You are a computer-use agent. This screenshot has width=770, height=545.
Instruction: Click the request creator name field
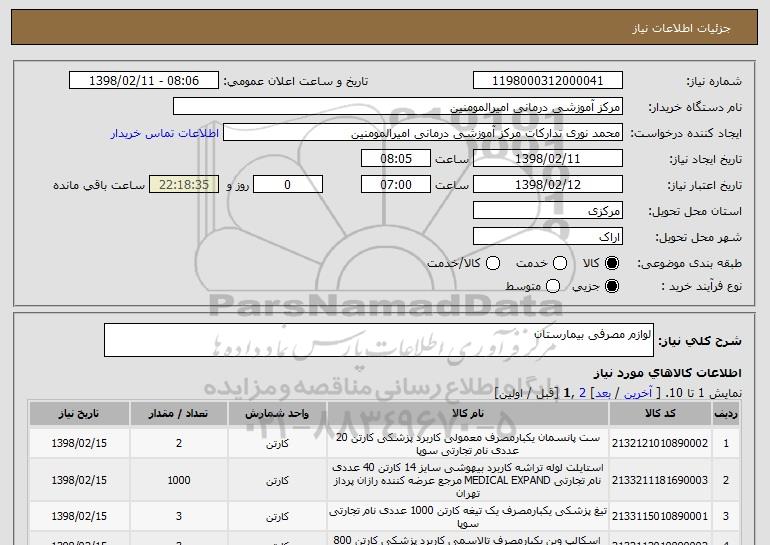pos(423,133)
